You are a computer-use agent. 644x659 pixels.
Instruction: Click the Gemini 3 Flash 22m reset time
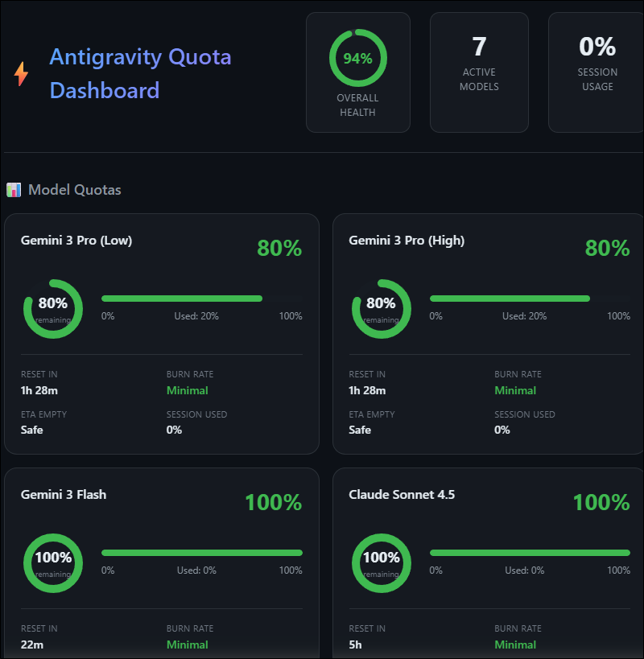(x=32, y=645)
